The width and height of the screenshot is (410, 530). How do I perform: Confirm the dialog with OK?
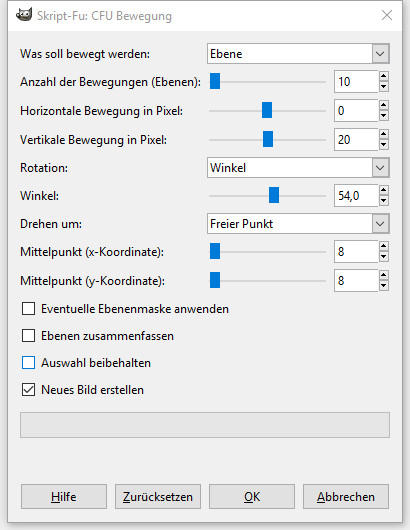point(252,497)
